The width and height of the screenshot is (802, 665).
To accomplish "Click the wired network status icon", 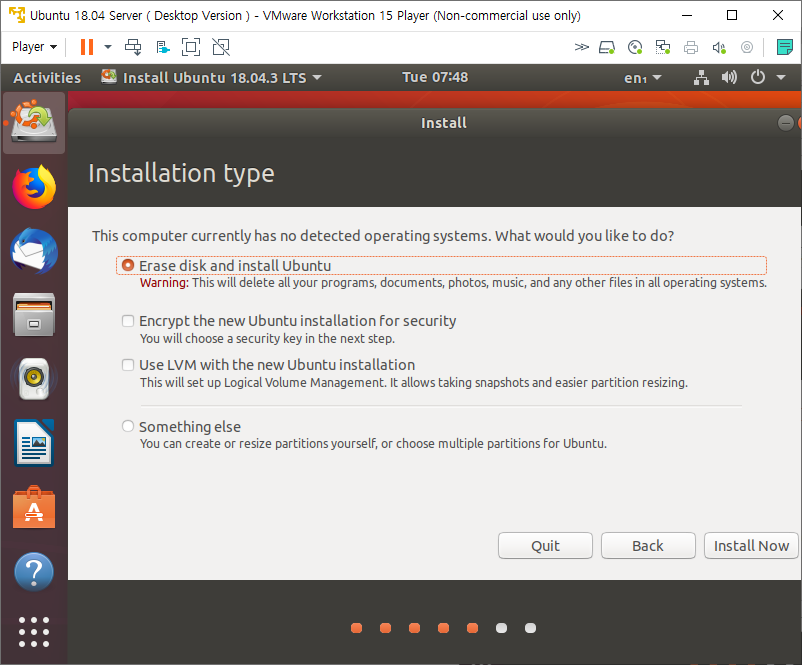I will pyautogui.click(x=701, y=78).
